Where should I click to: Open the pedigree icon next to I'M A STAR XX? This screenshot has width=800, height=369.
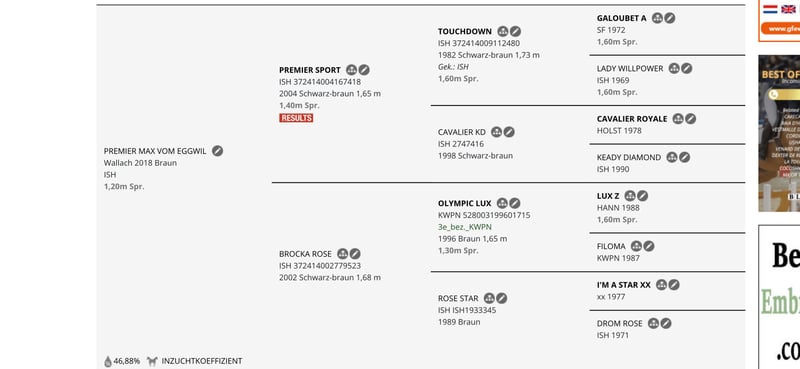pos(662,285)
